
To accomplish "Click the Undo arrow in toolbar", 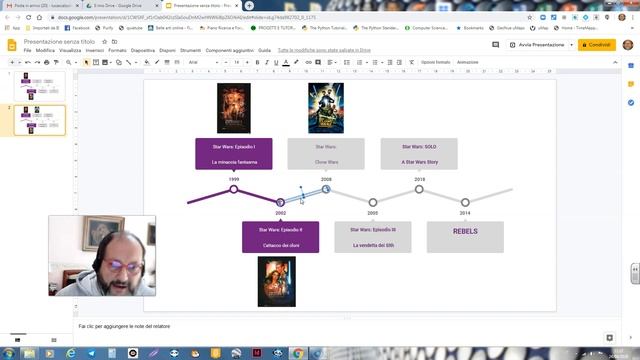I will coord(28,62).
